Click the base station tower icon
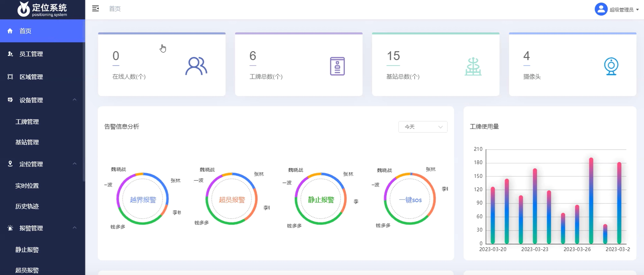The height and width of the screenshot is (275, 644). tap(473, 66)
